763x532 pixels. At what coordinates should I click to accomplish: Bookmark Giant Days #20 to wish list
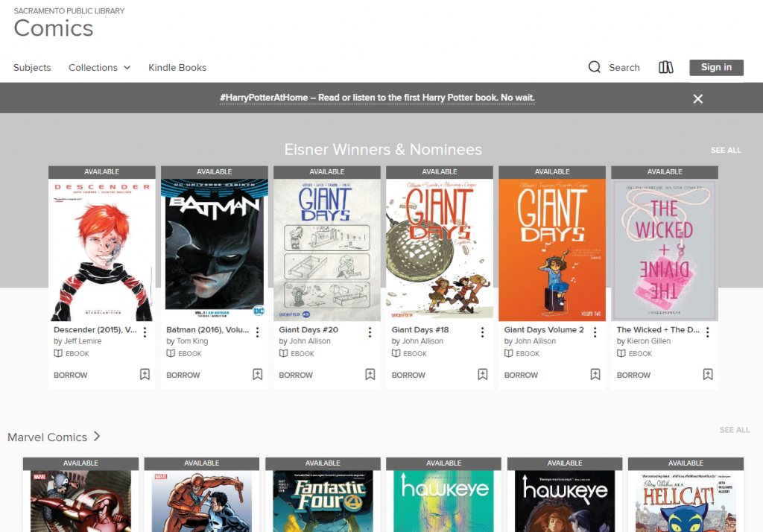pos(370,374)
